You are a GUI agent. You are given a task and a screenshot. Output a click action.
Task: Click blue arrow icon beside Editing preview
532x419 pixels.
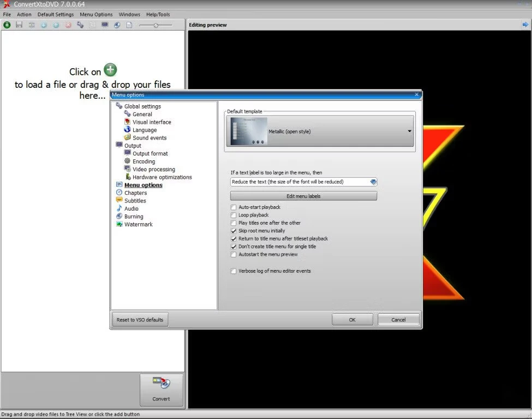tap(525, 25)
